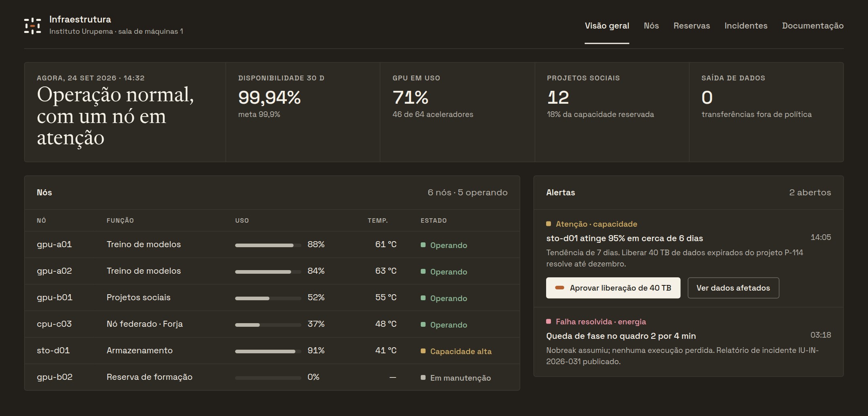
Task: Click Ver dados afetados button
Action: (x=733, y=288)
